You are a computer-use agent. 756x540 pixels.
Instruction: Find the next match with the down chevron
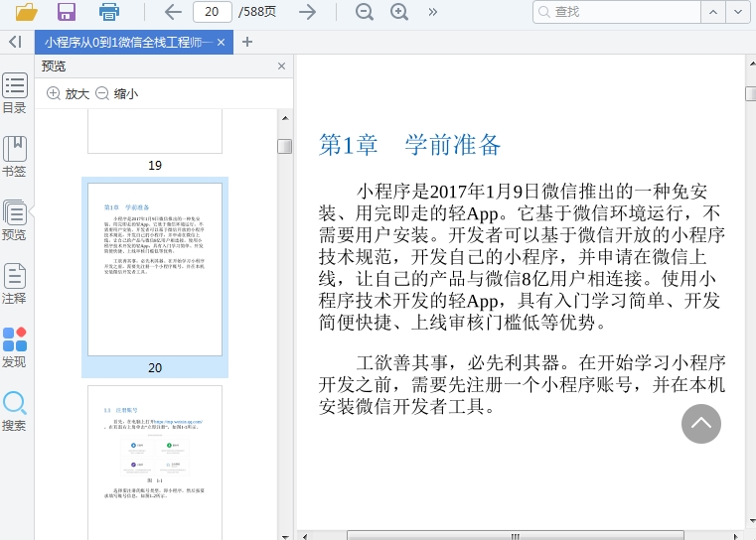click(x=738, y=12)
